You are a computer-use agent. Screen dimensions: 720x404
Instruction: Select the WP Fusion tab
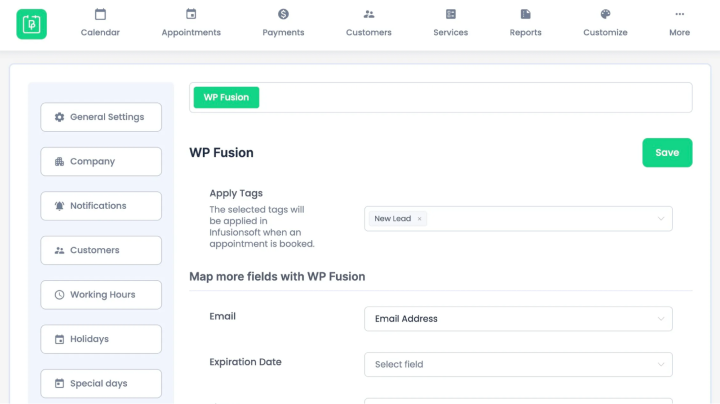click(226, 97)
